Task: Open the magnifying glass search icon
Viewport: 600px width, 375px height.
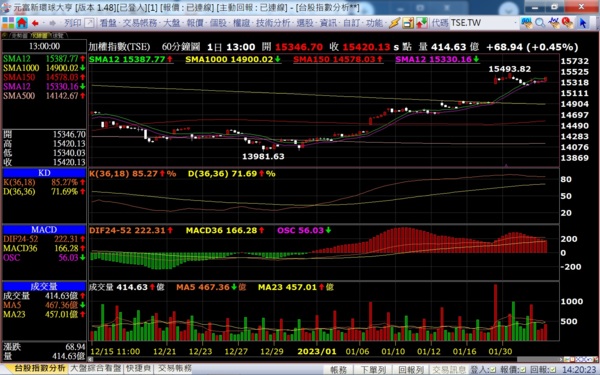Action: point(540,23)
